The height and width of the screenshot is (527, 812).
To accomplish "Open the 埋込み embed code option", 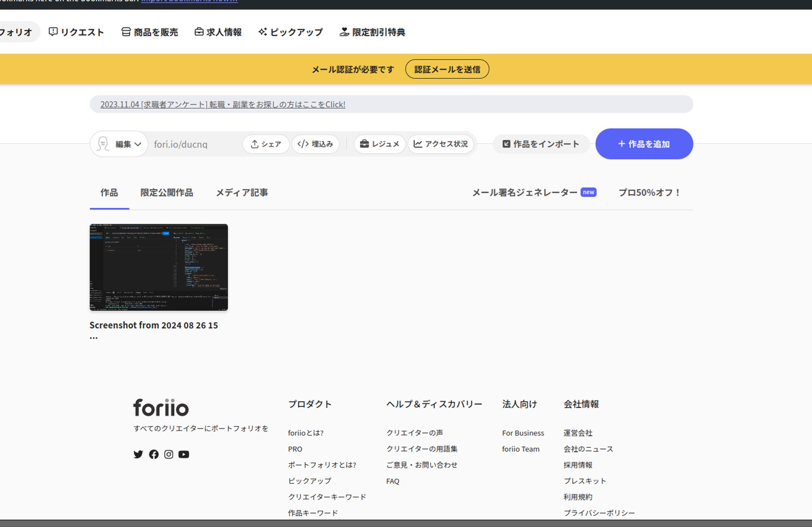I will click(x=315, y=144).
